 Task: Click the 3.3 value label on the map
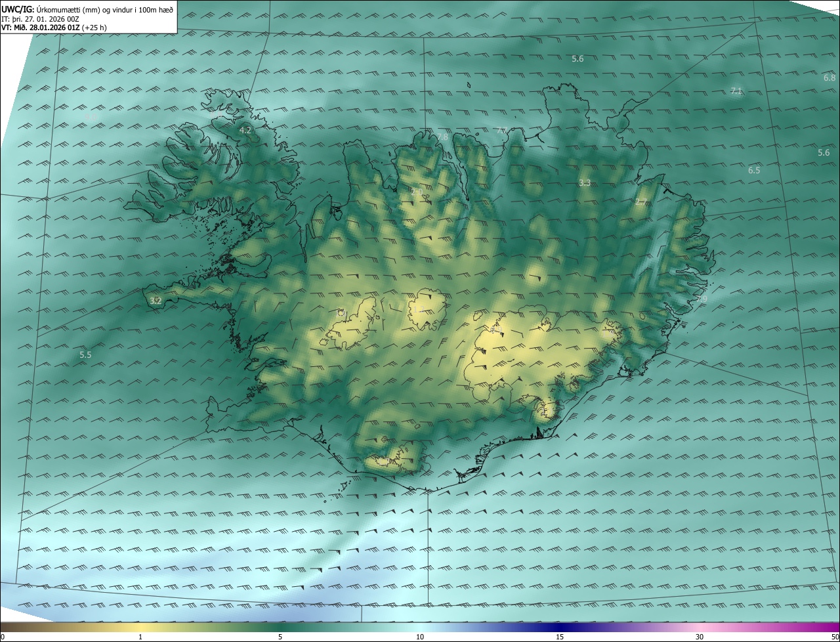click(585, 182)
